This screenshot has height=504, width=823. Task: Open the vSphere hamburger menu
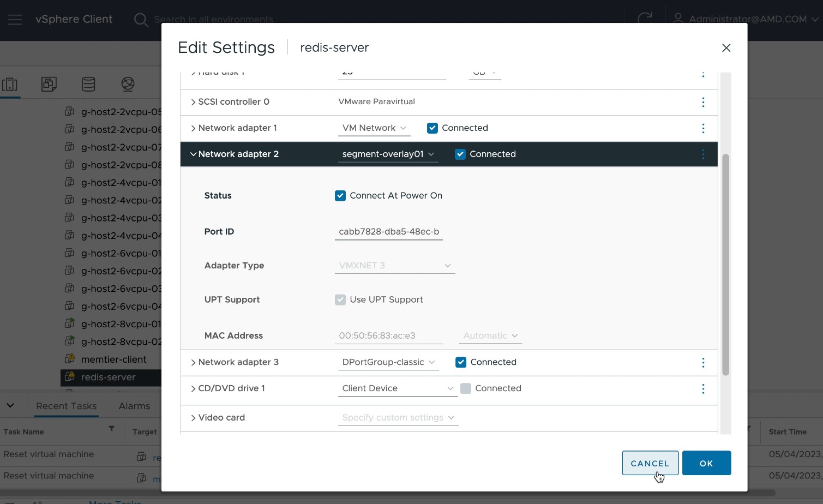point(15,20)
